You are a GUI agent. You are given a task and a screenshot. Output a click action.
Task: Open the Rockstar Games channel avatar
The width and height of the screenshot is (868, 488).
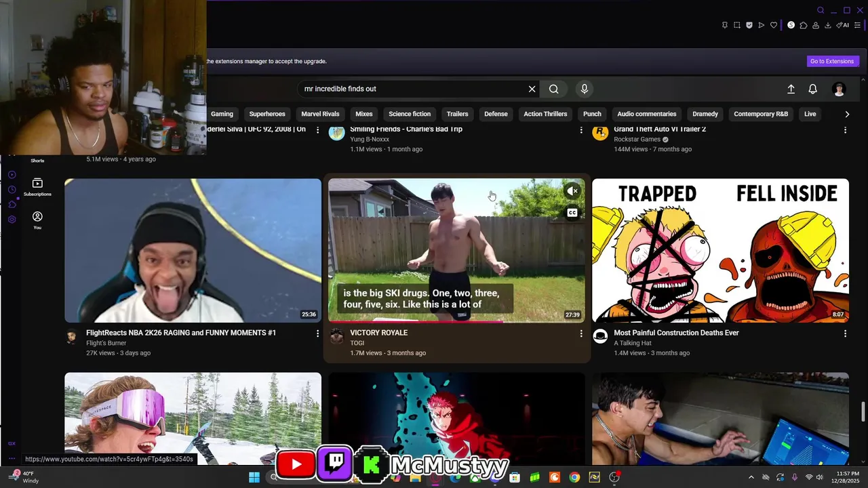600,132
